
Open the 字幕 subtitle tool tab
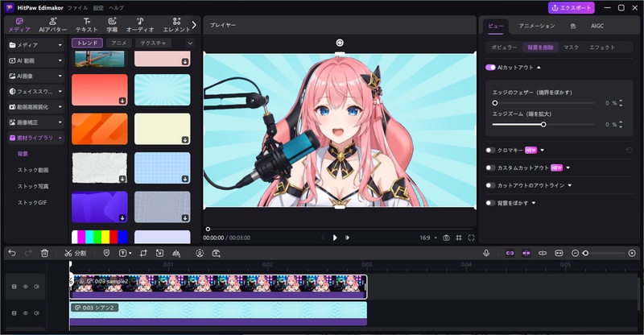point(112,25)
